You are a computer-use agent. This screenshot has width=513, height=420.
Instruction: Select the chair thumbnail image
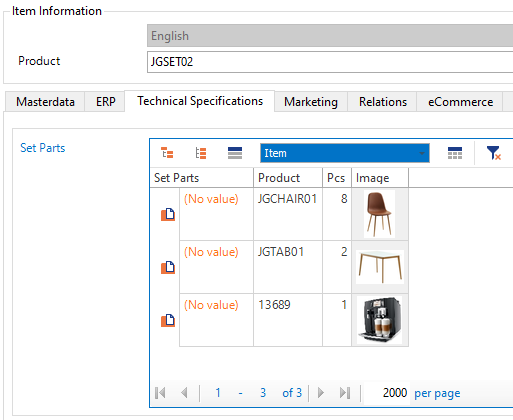(379, 214)
